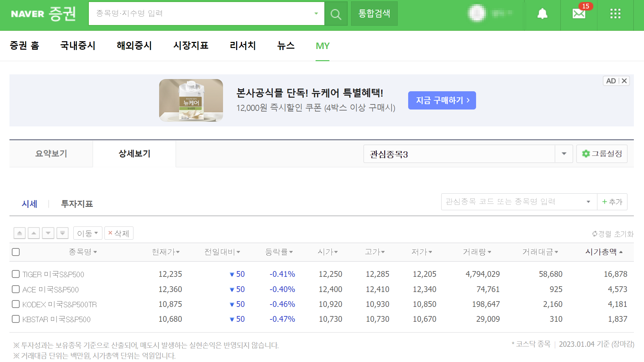The width and height of the screenshot is (644, 362).
Task: Open 그룹설정 group settings
Action: [602, 154]
